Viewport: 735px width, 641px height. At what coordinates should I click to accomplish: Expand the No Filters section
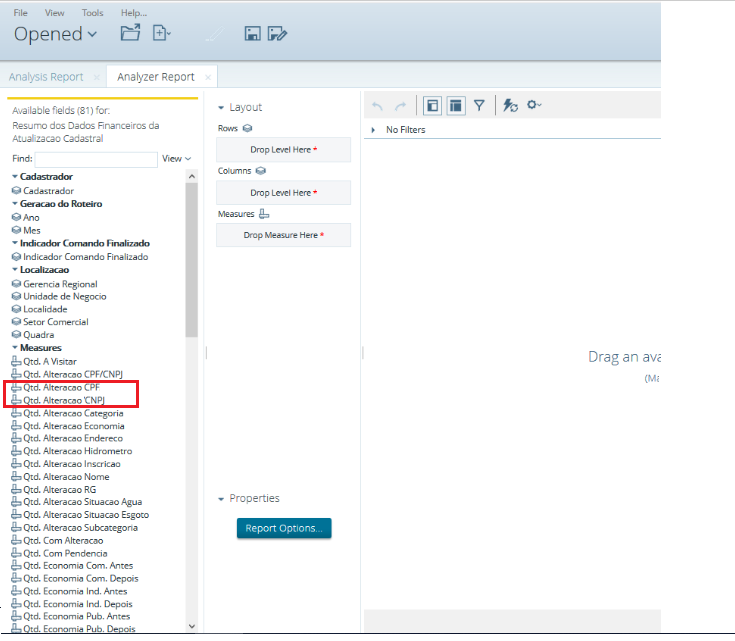click(373, 130)
